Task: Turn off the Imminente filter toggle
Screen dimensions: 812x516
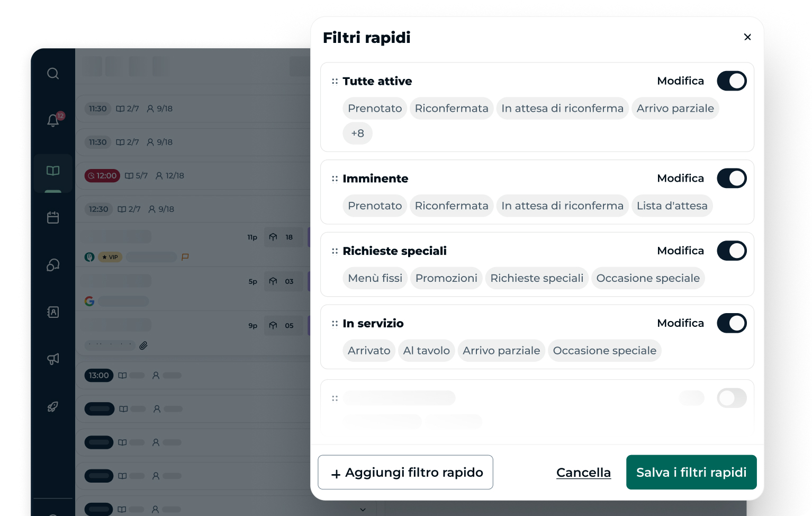Action: pos(732,179)
